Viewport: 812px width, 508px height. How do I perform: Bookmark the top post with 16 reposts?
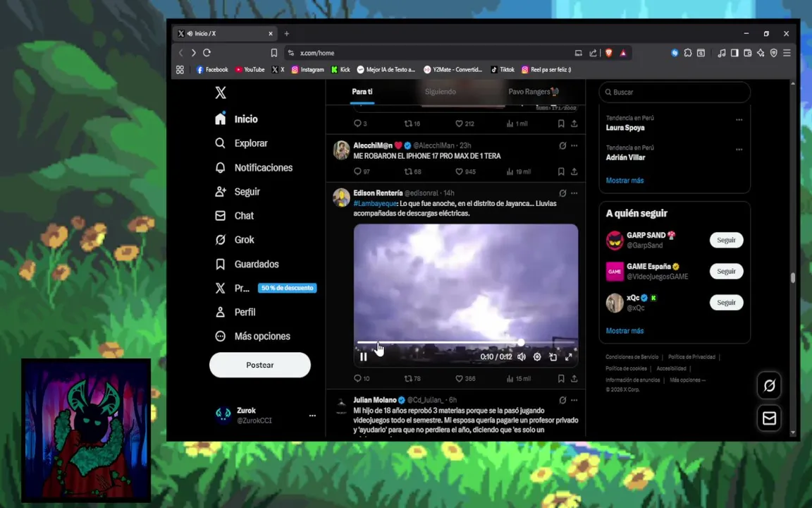pos(561,124)
